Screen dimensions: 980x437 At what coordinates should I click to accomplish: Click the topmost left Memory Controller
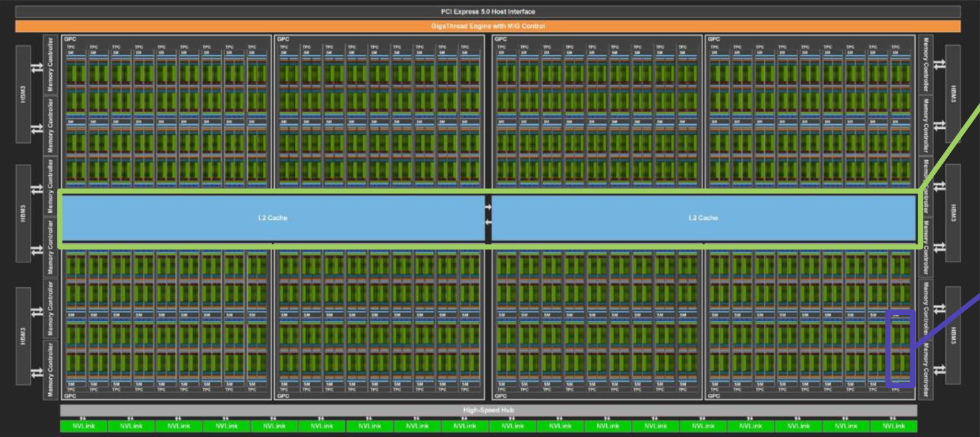pos(50,64)
